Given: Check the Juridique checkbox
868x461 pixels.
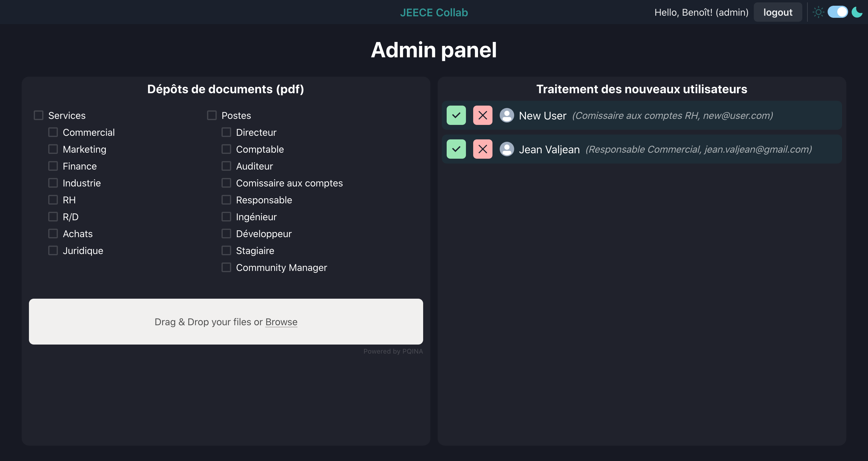Looking at the screenshot, I should [53, 250].
